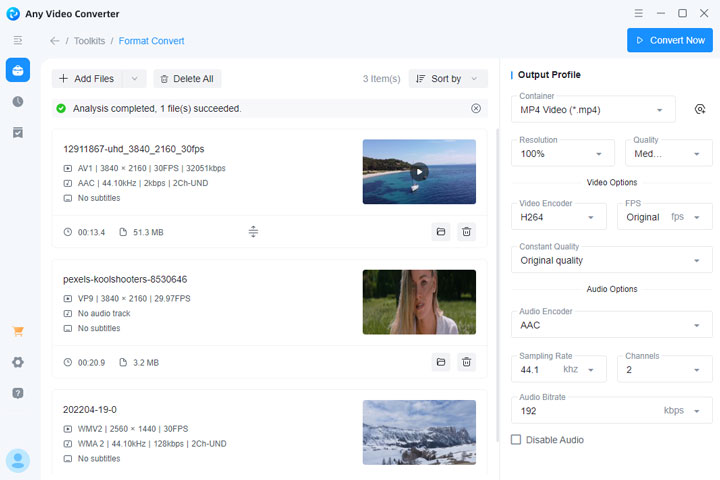Select the file title 12911867-uhd_3840_2160_30fps
Viewport: 720px width, 480px height.
[134, 149]
